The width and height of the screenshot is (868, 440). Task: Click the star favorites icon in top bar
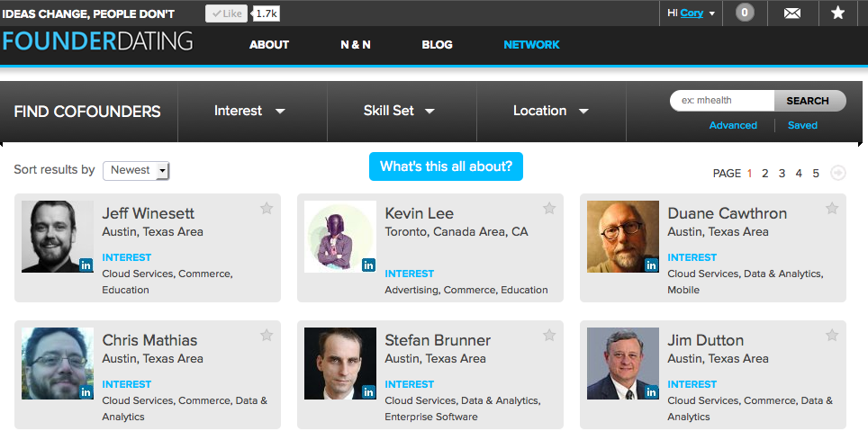pyautogui.click(x=838, y=13)
